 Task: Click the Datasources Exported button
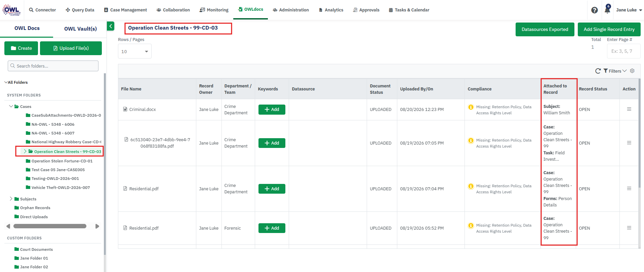point(545,29)
